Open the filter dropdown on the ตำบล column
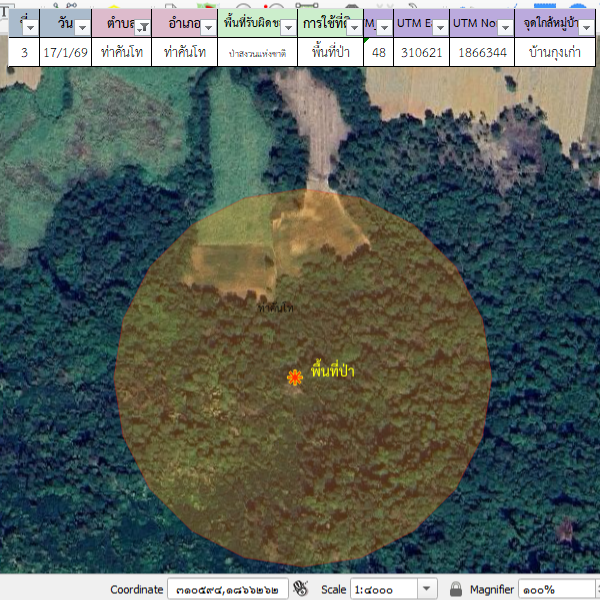 (142, 27)
